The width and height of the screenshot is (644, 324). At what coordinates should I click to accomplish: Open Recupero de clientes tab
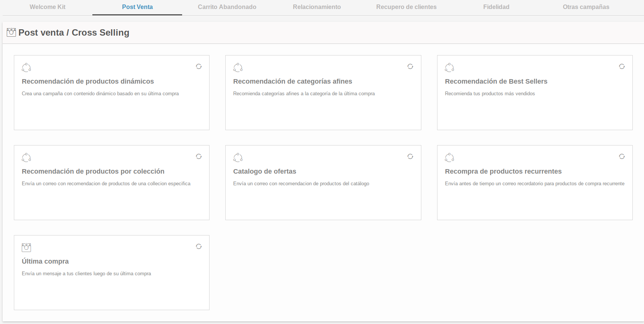[406, 7]
